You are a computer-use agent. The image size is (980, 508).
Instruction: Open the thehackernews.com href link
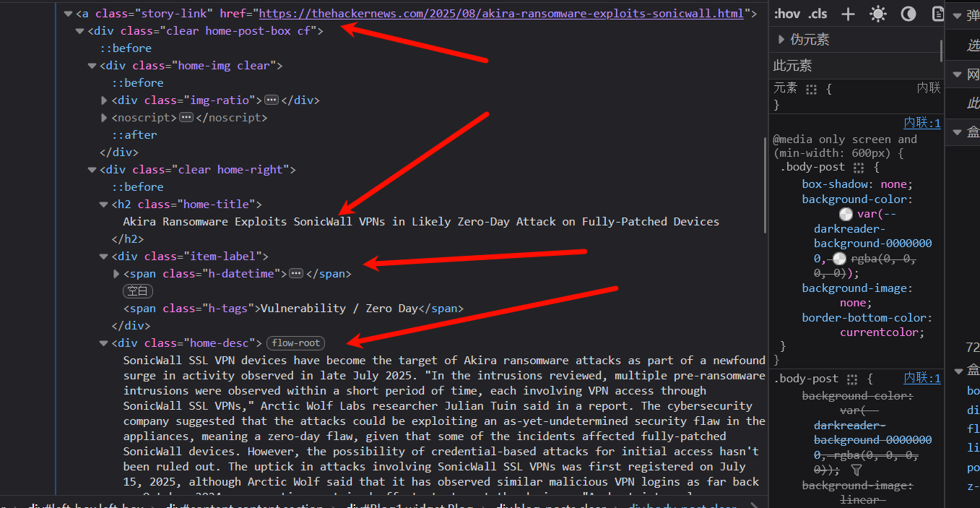click(x=501, y=14)
